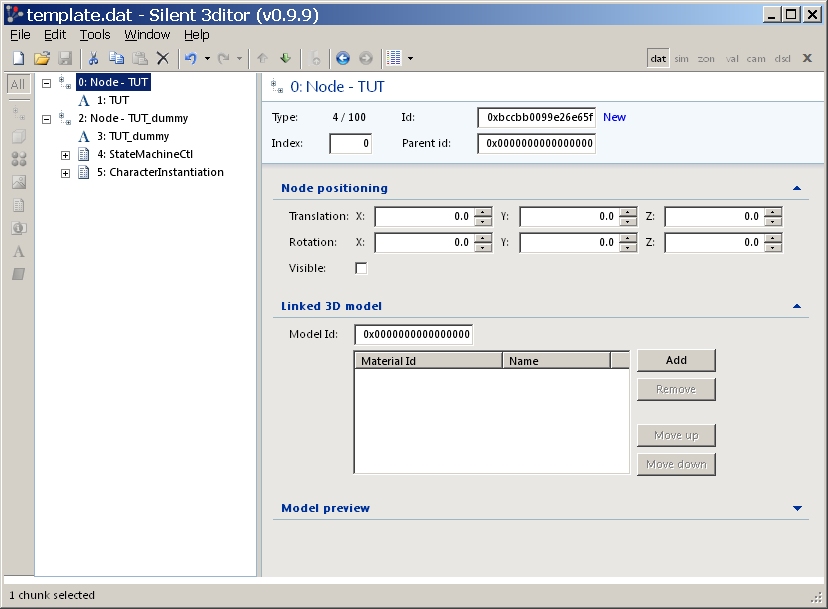
Task: Open the Window menu
Action: point(147,35)
